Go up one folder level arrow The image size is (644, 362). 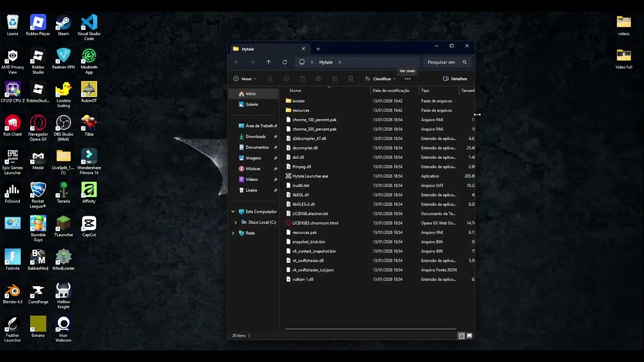pos(269,62)
